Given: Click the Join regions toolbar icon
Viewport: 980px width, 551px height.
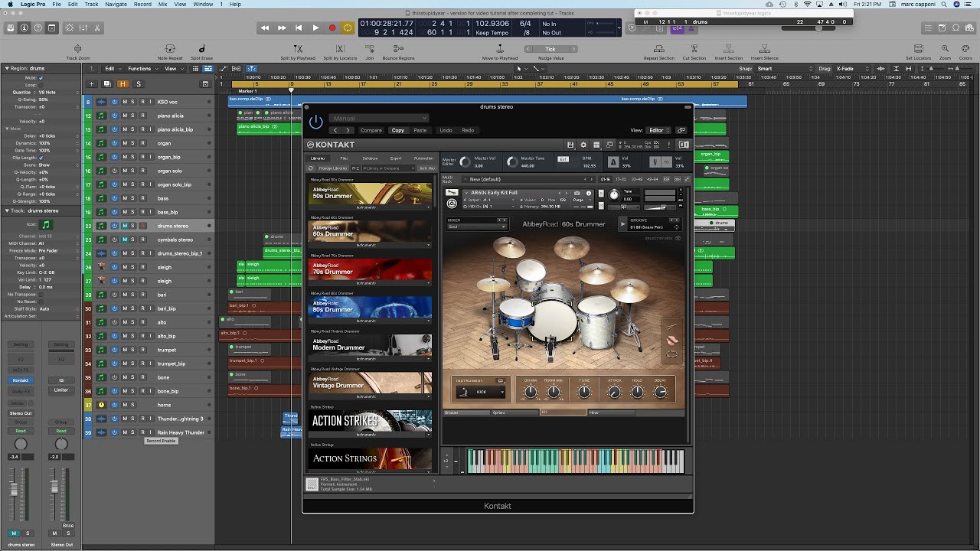Looking at the screenshot, I should click(x=370, y=51).
